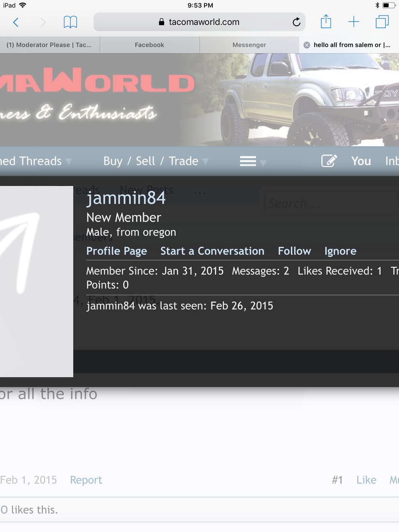This screenshot has width=399, height=532.
Task: Follow the member jammin84
Action: coord(294,251)
